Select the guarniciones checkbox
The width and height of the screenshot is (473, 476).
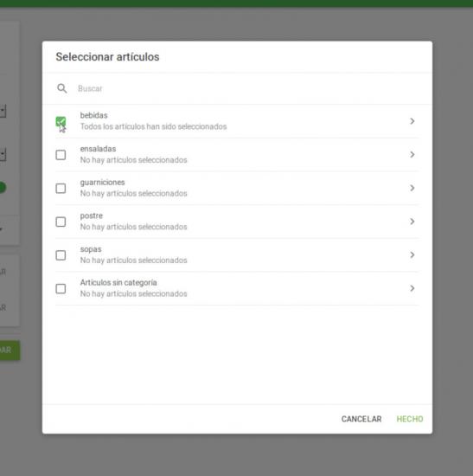tap(61, 188)
